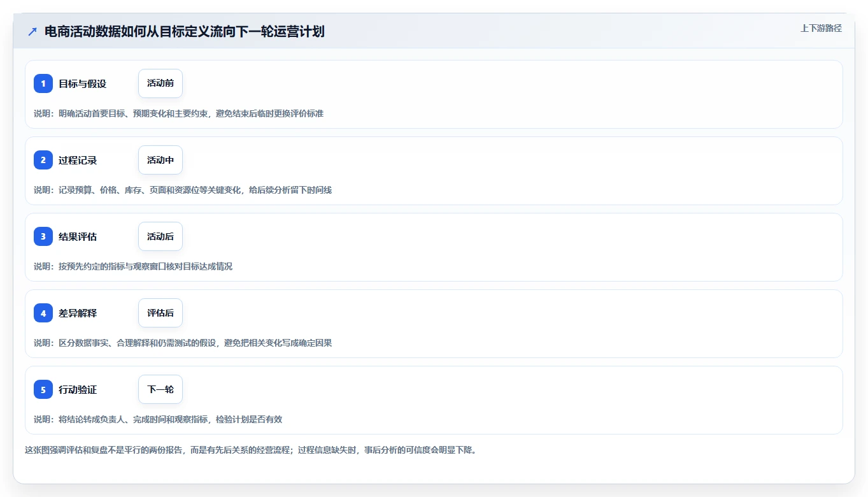Select the 活动后 stage tag
Viewport: 868px width, 497px height.
160,236
